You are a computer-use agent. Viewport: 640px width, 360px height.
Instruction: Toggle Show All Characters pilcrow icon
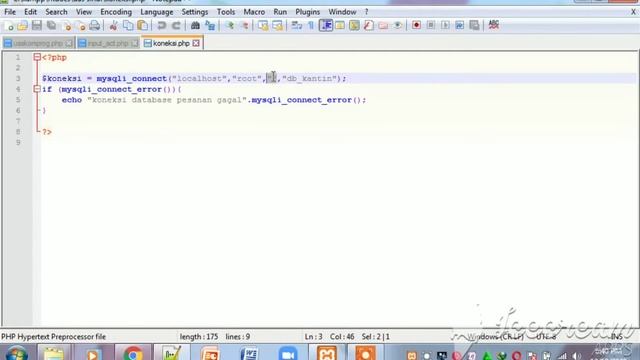coord(311,26)
